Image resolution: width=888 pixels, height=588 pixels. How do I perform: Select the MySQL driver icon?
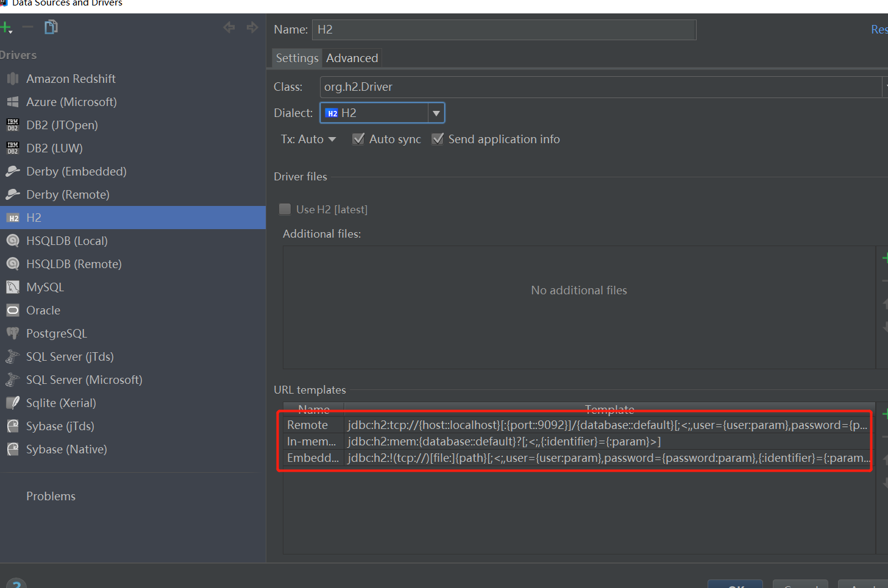[x=13, y=287]
